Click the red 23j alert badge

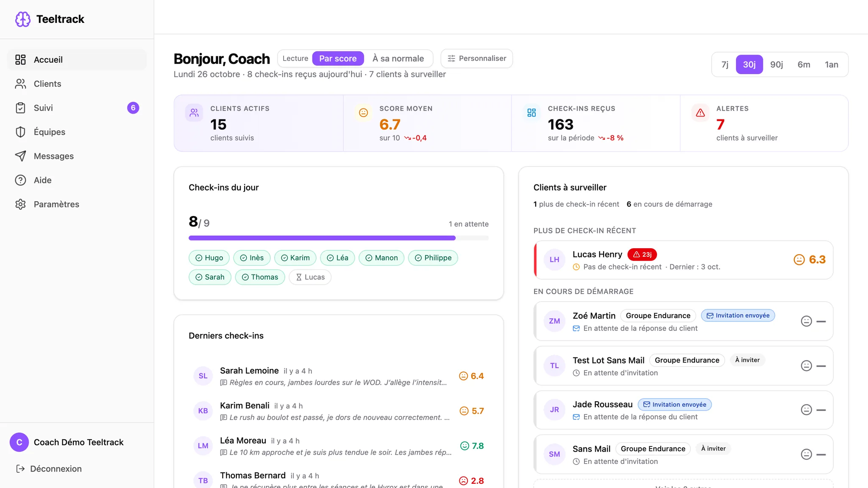click(x=642, y=255)
